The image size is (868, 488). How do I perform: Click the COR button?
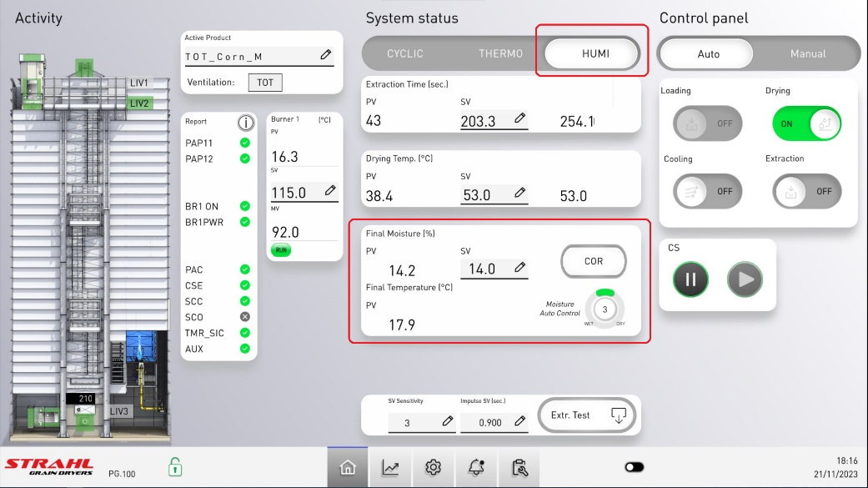pyautogui.click(x=593, y=261)
